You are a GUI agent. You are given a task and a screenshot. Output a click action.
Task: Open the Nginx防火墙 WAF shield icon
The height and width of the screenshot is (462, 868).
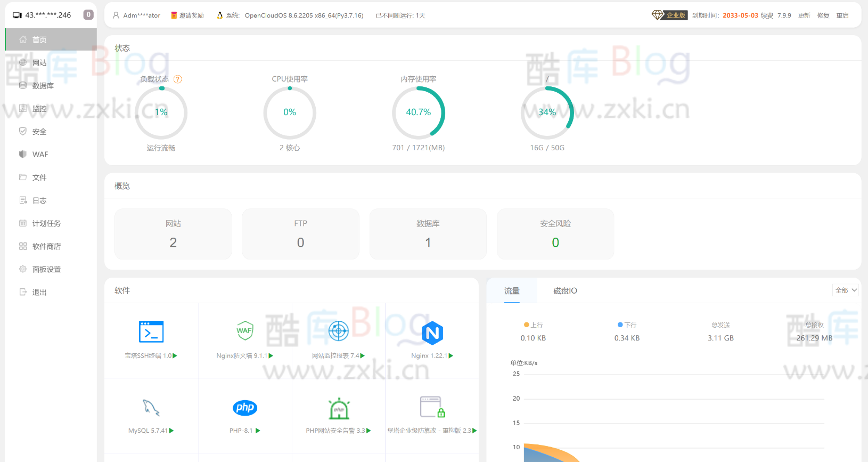point(245,331)
